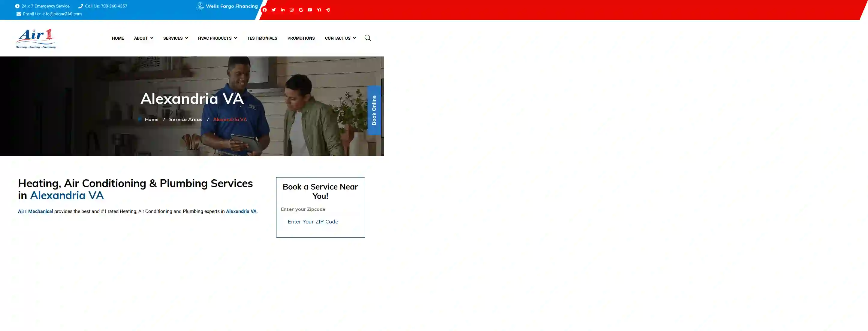Click the Twitter icon in social bar
Image resolution: width=868 pixels, height=331 pixels.
(x=273, y=9)
